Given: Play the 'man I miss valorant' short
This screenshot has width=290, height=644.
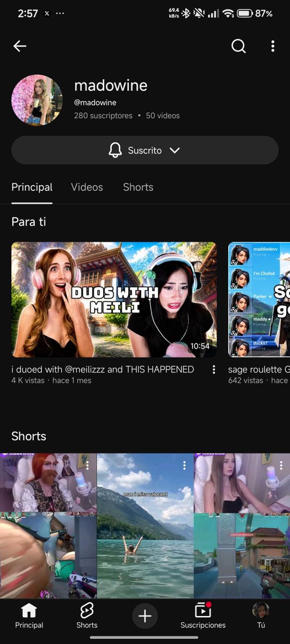Looking at the screenshot, I should click(x=145, y=526).
